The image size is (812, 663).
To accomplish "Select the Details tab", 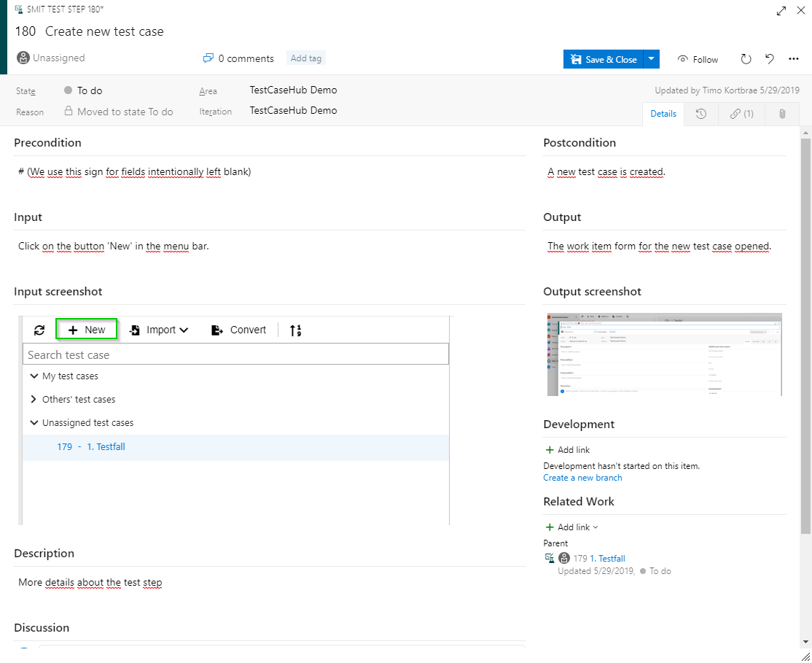I will coord(663,114).
